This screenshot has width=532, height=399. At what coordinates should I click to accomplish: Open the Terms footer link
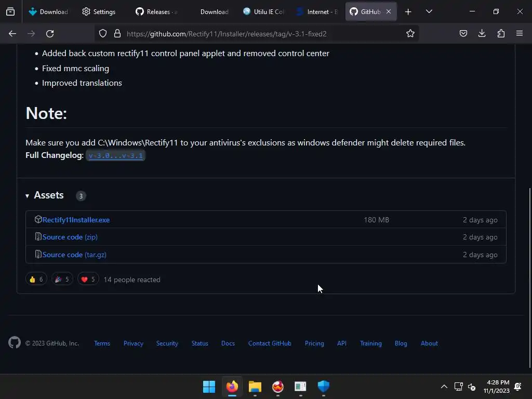[102, 343]
